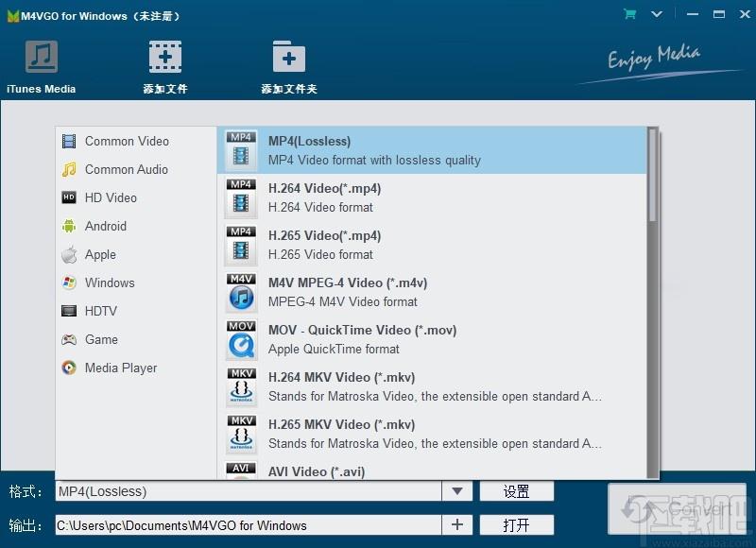Select the Media Player icon
The image size is (756, 548).
coord(69,368)
